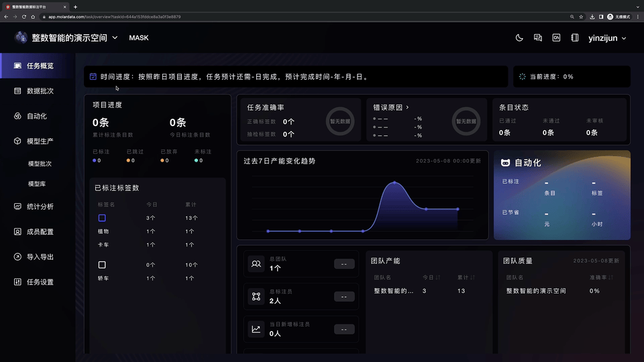Image resolution: width=644 pixels, height=362 pixels.
Task: Bookmark this page with star icon
Action: [581, 17]
